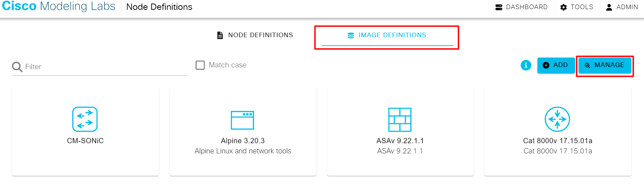Go to the Dashboard
This screenshot has height=186, width=644.
click(521, 7)
